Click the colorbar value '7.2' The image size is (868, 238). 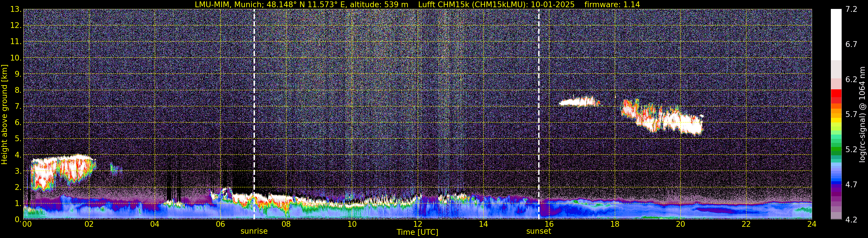click(x=851, y=10)
